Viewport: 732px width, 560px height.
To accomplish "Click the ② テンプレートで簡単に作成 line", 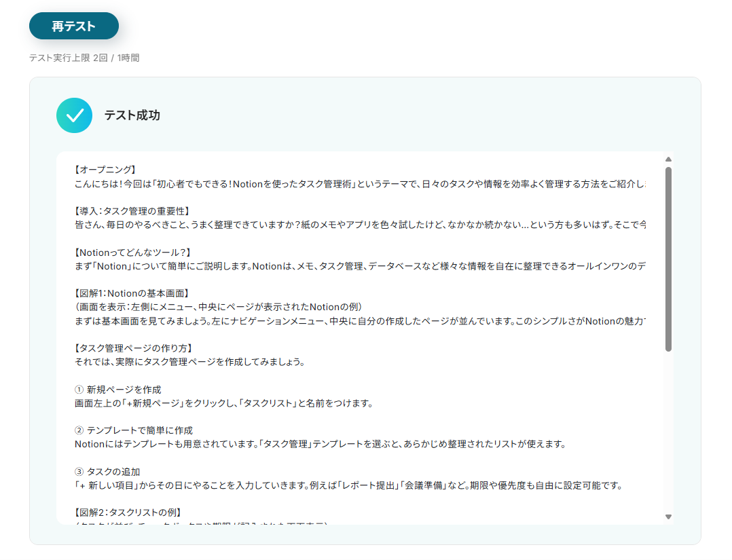I will coord(134,430).
